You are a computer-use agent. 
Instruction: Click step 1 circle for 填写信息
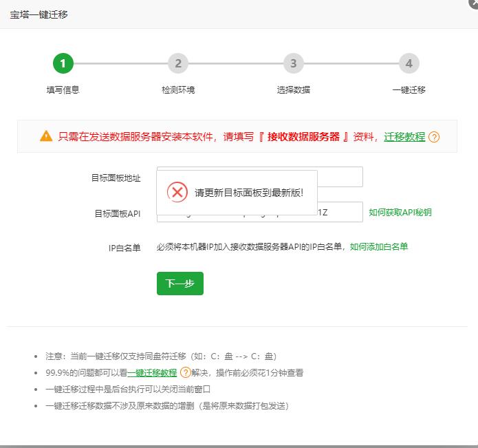click(x=63, y=63)
